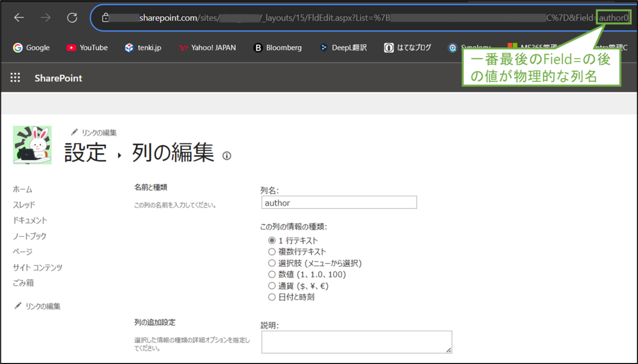Open the DeepL翻訳 bookmark
The width and height of the screenshot is (638, 364).
click(342, 47)
